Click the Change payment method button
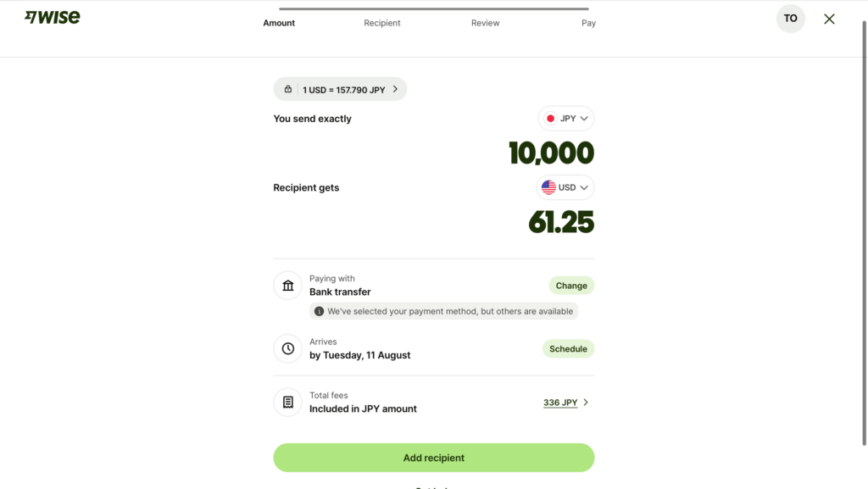Screen dimensions: 868x489 (x=571, y=286)
